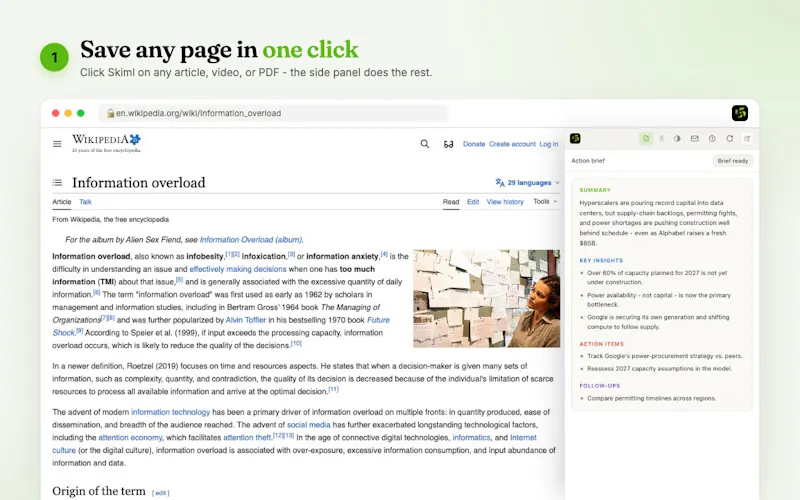Open the effectively making decisions link

pos(238,269)
